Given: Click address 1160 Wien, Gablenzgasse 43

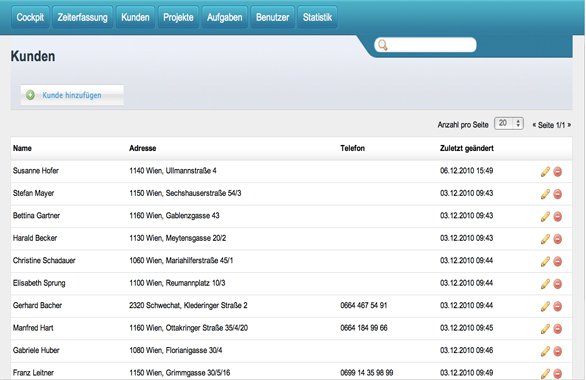Looking at the screenshot, I should pos(175,216).
